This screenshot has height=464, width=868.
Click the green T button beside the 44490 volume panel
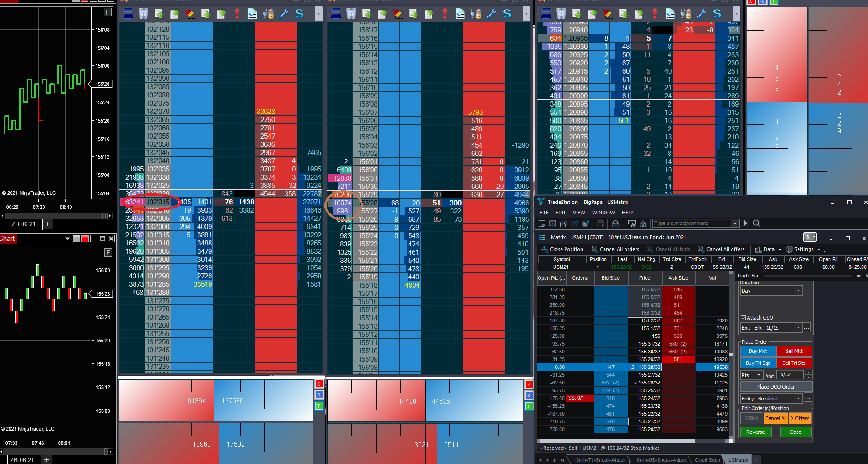point(529,406)
